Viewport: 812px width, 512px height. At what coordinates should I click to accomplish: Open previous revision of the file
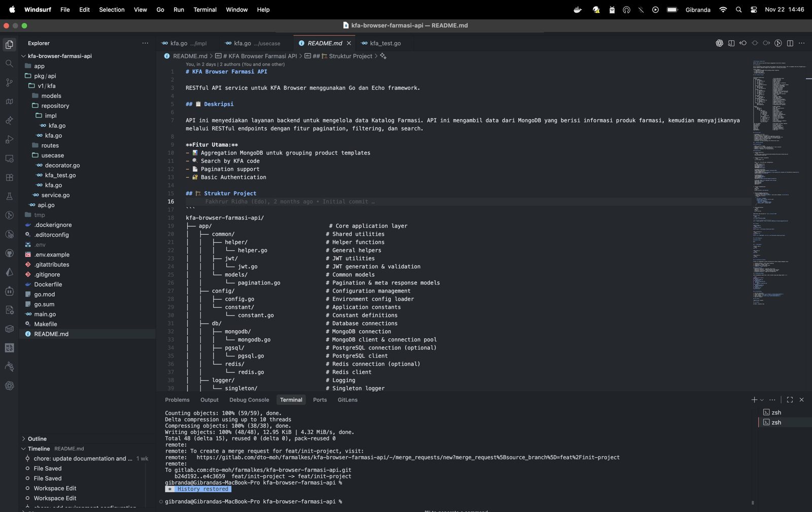click(743, 43)
